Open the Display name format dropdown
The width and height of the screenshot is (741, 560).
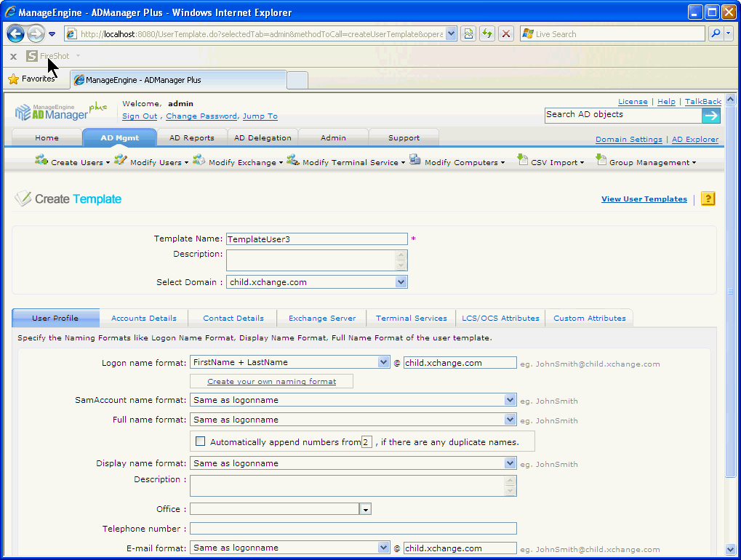click(x=510, y=463)
